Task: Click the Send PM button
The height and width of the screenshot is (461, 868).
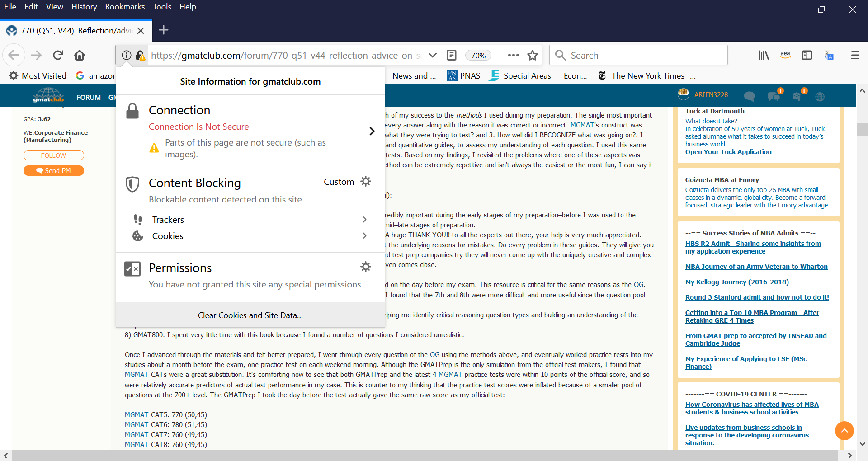Action: click(53, 171)
